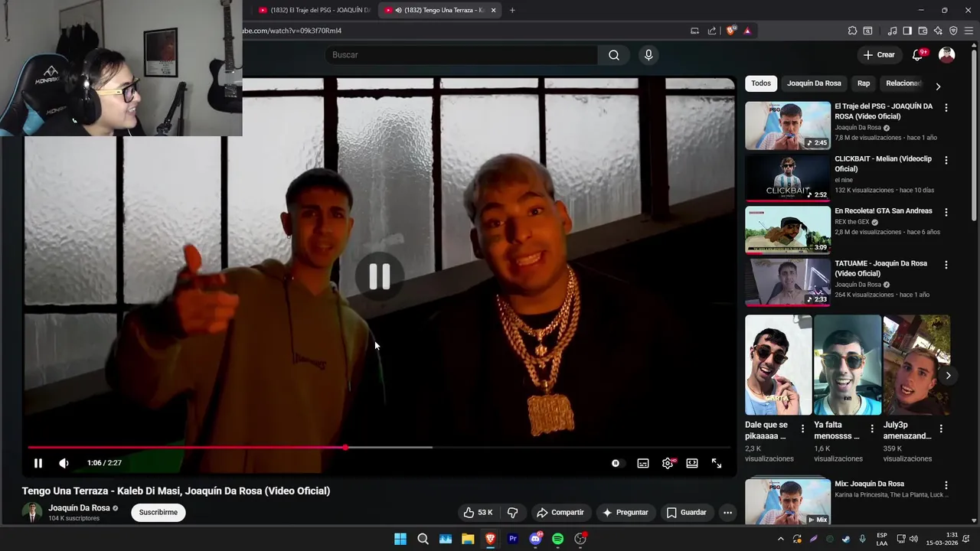Open the YouTube account avatar menu
Viewport: 980px width, 551px height.
[x=947, y=55]
